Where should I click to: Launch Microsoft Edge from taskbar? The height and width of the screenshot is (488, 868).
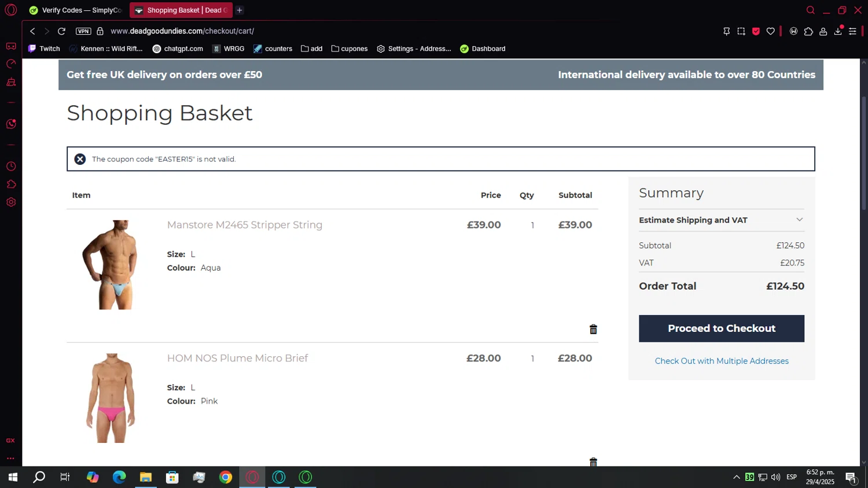point(119,477)
